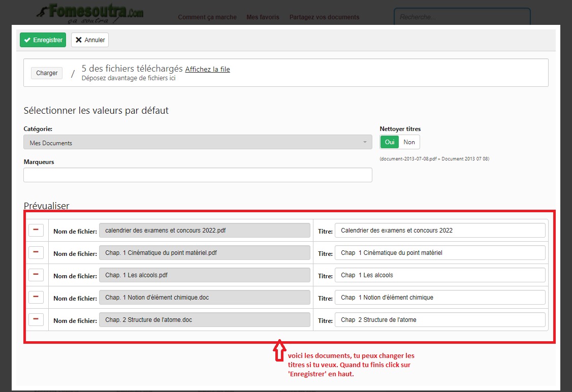Edit title Chap 2 Structure de l'atome
Viewport: 572px width, 392px height.
click(440, 320)
